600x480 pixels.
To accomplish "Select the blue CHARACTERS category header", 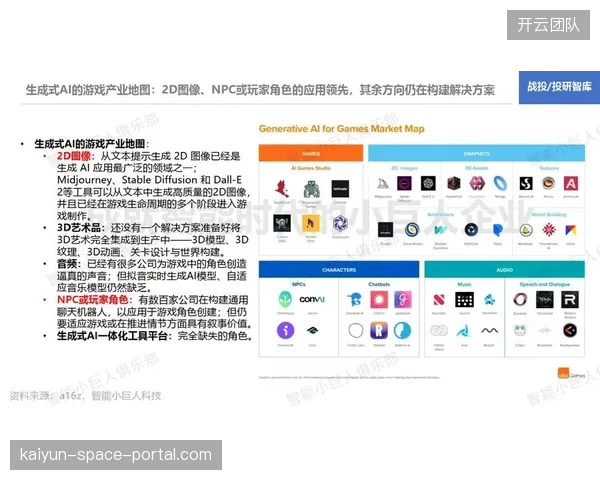I will (x=339, y=269).
